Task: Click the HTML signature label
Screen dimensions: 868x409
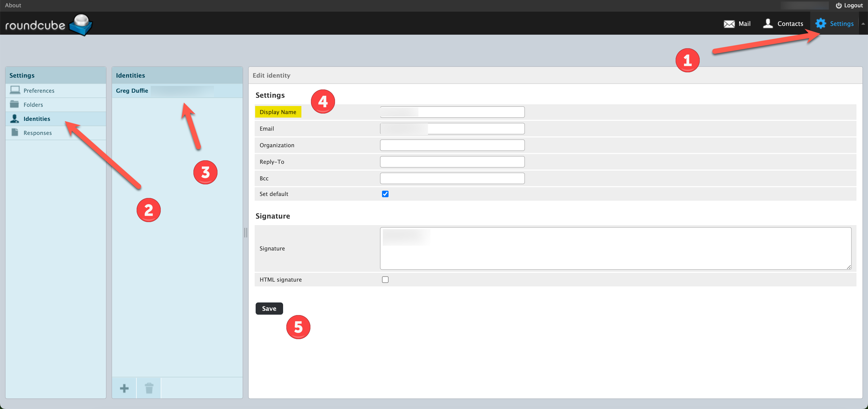Action: [x=280, y=280]
